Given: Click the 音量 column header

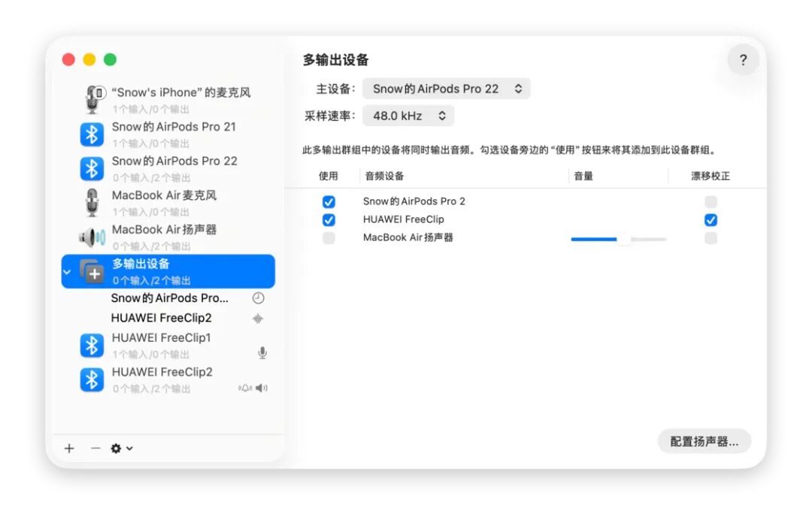Looking at the screenshot, I should [x=583, y=176].
